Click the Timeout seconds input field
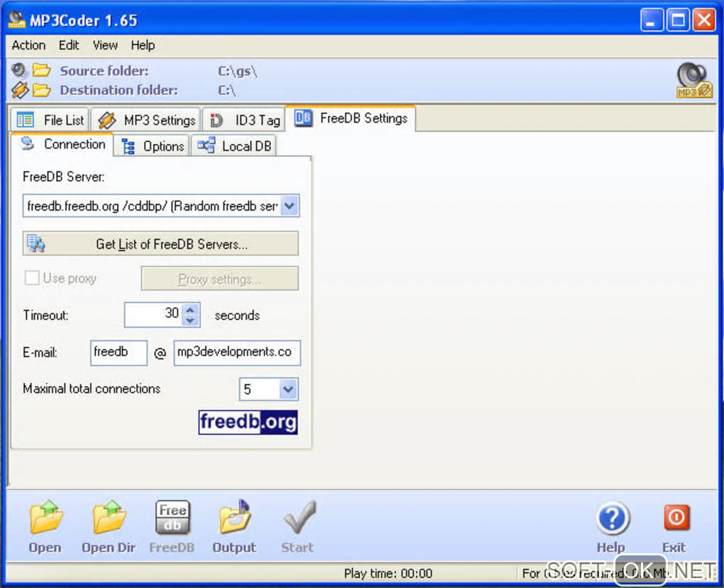This screenshot has width=724, height=588. click(x=154, y=315)
